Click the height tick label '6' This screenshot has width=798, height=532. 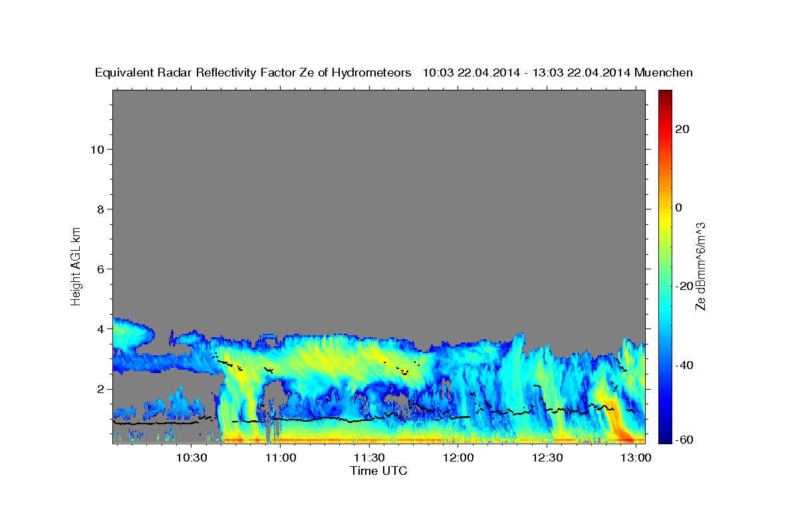(101, 269)
